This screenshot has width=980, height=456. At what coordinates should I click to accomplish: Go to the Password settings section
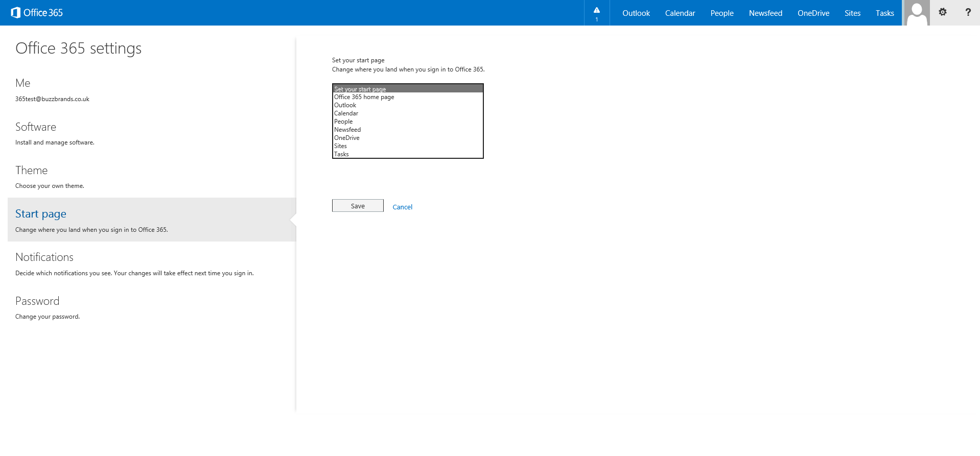click(x=37, y=301)
